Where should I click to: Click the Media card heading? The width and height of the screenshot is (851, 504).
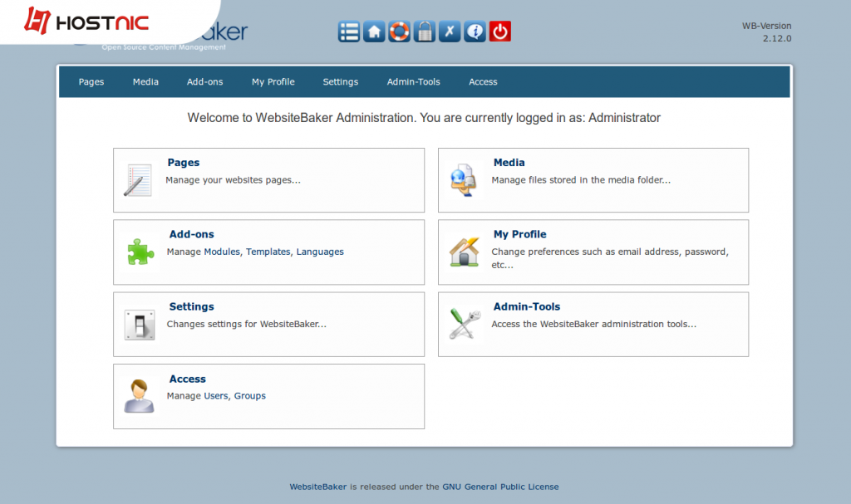point(509,163)
